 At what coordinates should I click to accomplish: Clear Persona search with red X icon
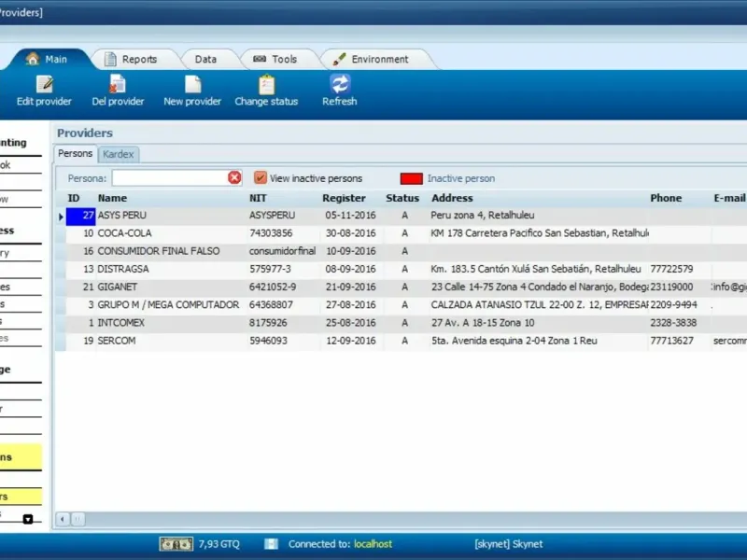point(234,177)
